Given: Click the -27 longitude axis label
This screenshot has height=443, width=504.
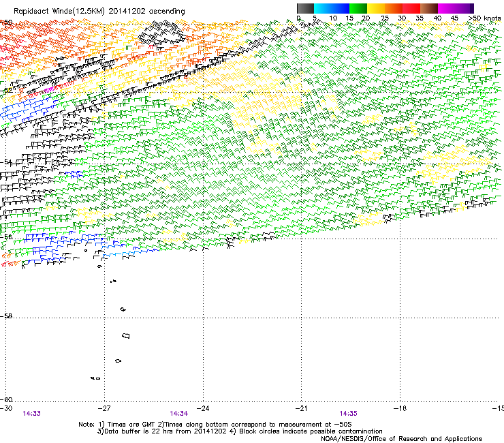Looking at the screenshot, I should tap(104, 408).
